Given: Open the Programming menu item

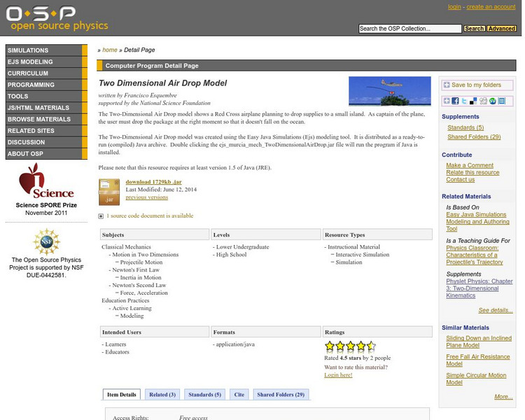Looking at the screenshot, I should pyautogui.click(x=46, y=85).
